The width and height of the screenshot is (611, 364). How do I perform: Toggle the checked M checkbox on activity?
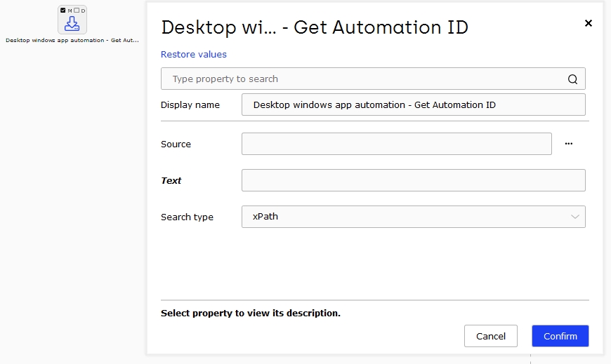(x=63, y=11)
